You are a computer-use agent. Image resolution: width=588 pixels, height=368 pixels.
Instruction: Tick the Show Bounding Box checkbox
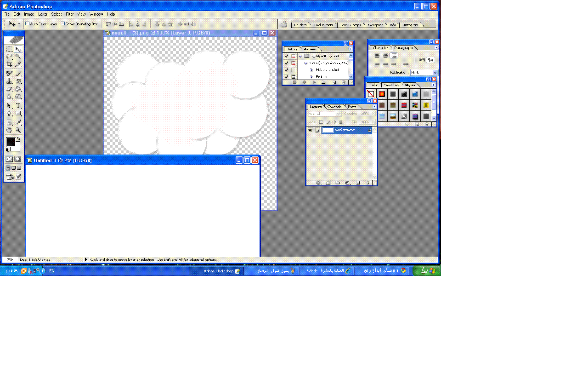63,24
